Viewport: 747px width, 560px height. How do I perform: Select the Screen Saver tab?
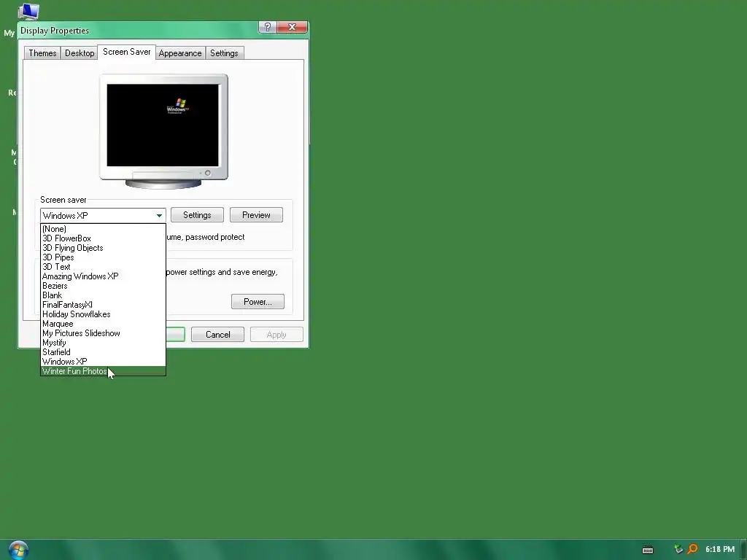tap(127, 52)
